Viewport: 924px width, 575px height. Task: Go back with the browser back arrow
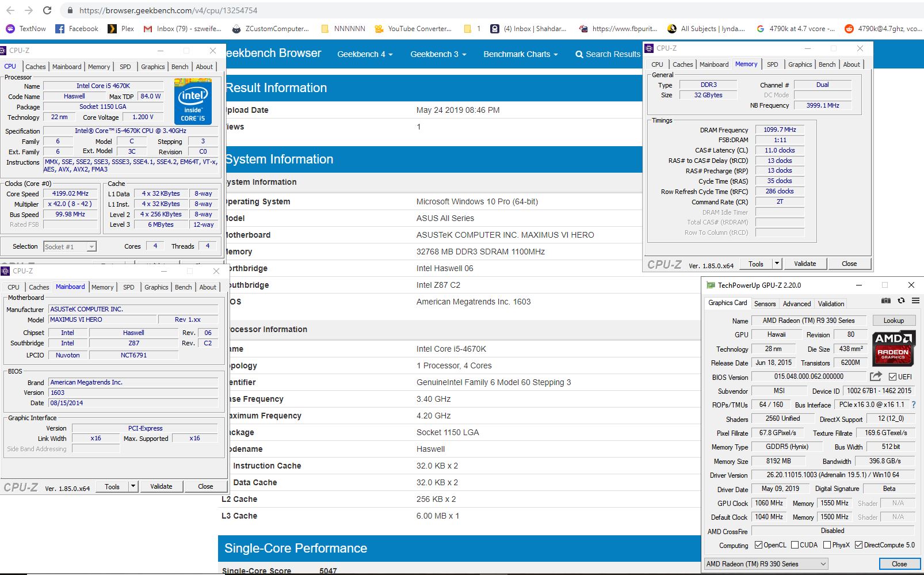pyautogui.click(x=10, y=10)
